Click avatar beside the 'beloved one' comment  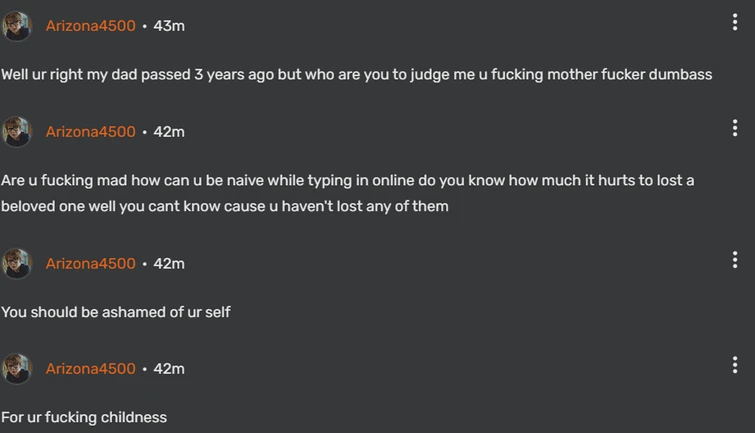[x=17, y=132]
